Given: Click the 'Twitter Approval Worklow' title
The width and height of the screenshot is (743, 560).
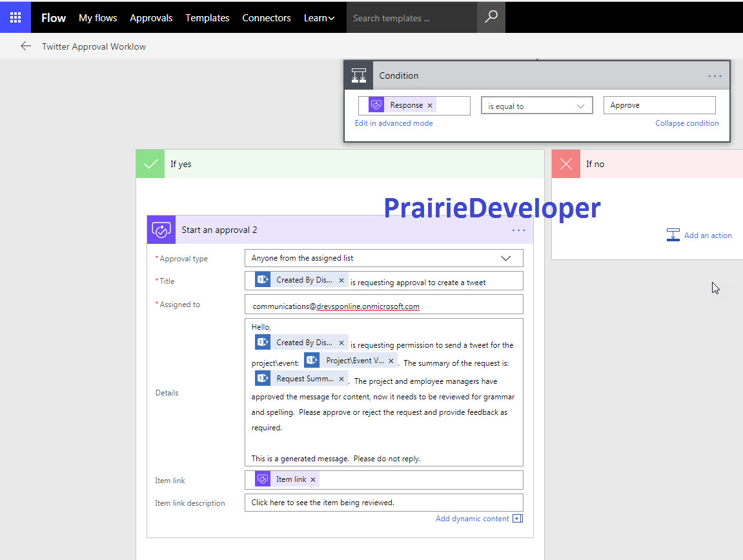Looking at the screenshot, I should [94, 46].
